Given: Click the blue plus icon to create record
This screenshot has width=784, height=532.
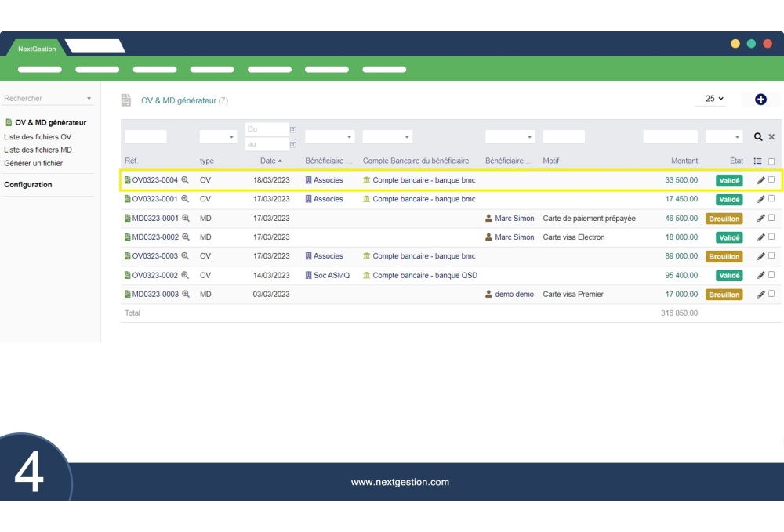Looking at the screenshot, I should (760, 97).
